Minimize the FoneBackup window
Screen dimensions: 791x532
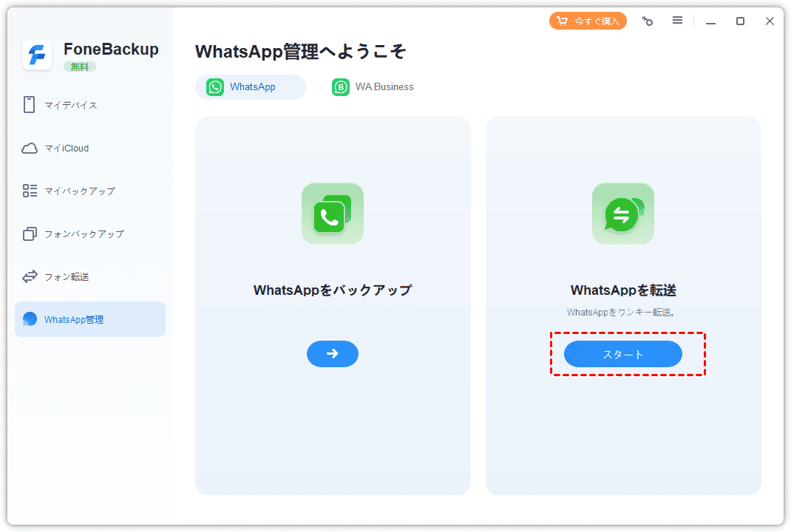(x=710, y=21)
